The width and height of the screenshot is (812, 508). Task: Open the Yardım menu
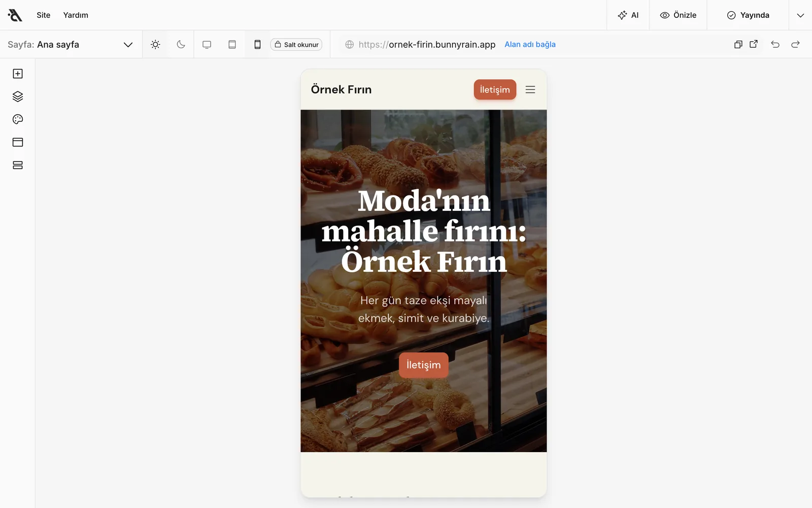point(76,15)
